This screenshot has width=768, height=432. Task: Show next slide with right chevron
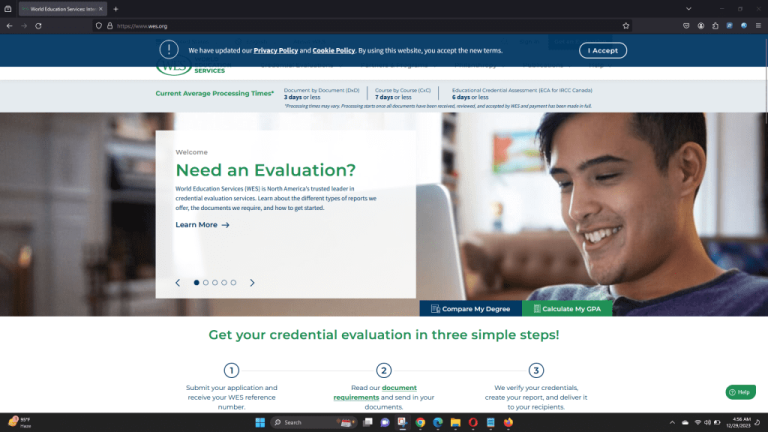click(x=252, y=283)
